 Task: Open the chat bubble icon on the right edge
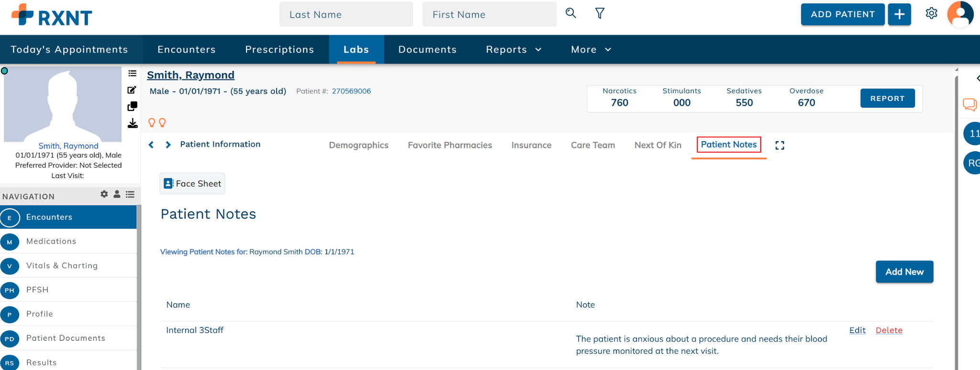(970, 104)
